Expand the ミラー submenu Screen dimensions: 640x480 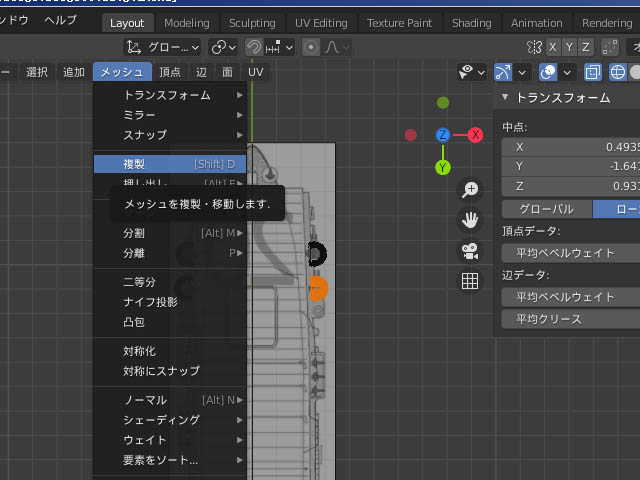[170, 115]
